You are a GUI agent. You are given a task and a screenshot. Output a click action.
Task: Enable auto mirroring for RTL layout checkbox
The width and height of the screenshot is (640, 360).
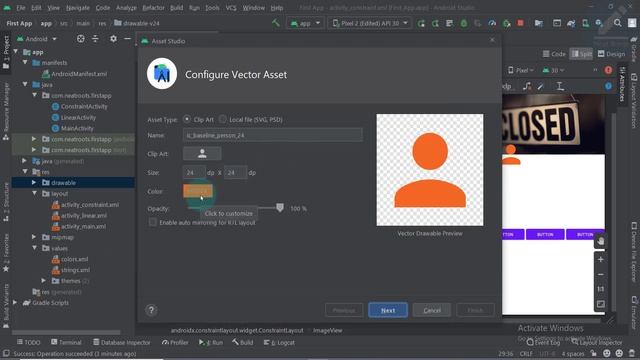click(153, 222)
